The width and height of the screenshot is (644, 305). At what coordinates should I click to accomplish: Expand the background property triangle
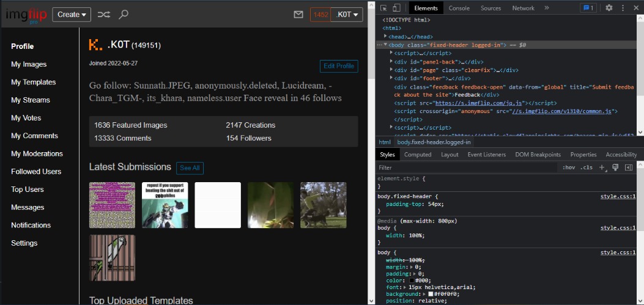(424, 294)
